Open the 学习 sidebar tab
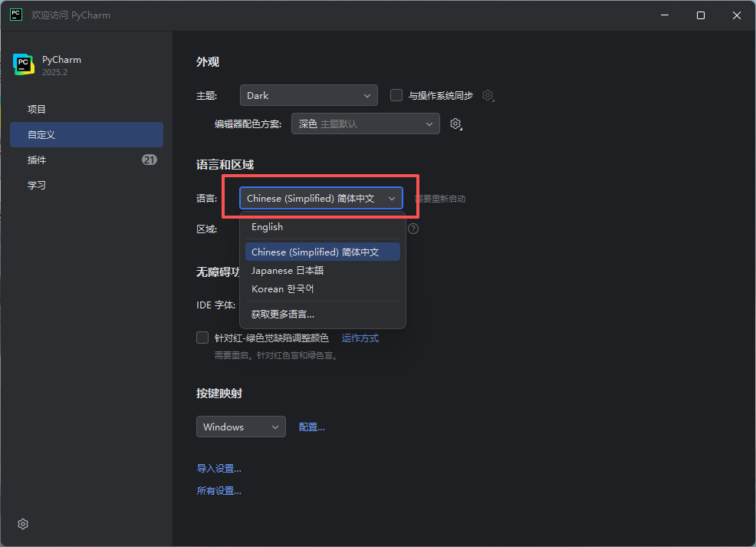The height and width of the screenshot is (547, 756). pos(87,185)
